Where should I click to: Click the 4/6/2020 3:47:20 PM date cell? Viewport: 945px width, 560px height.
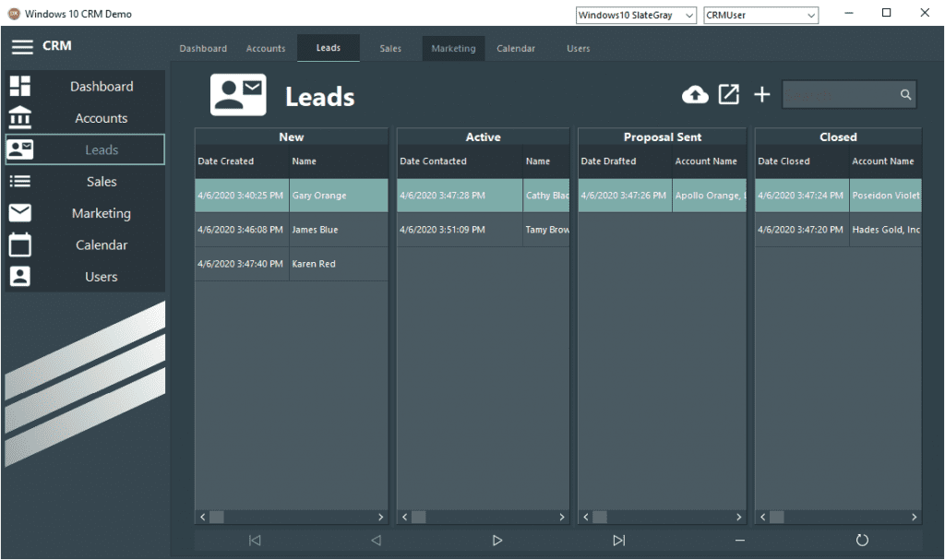(802, 230)
